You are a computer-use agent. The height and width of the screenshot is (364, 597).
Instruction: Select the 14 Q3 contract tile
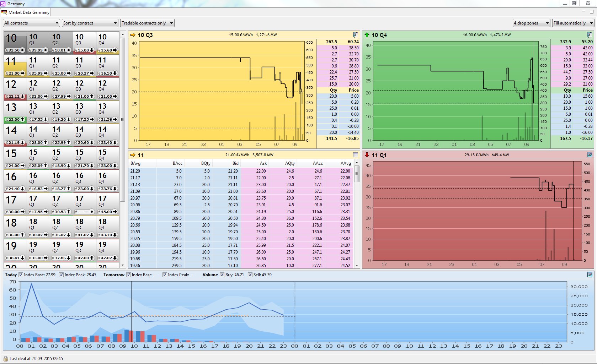click(x=84, y=135)
